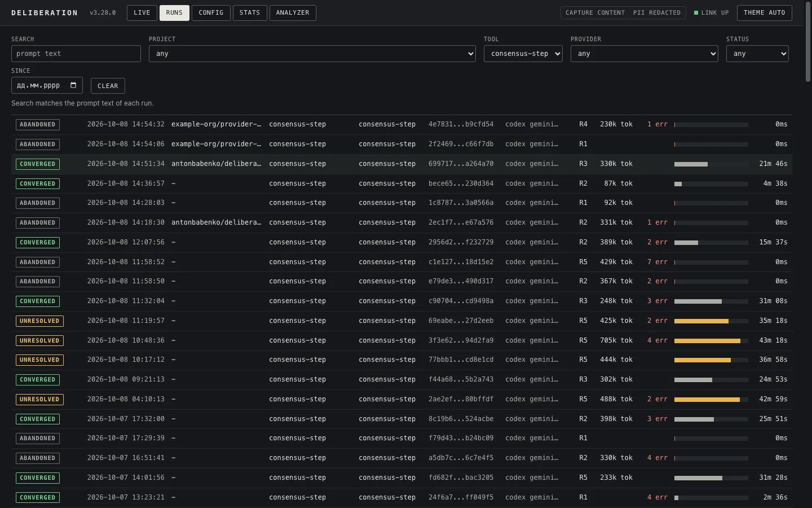Open run fd682f...bac3205
812x508 pixels.
pyautogui.click(x=401, y=478)
